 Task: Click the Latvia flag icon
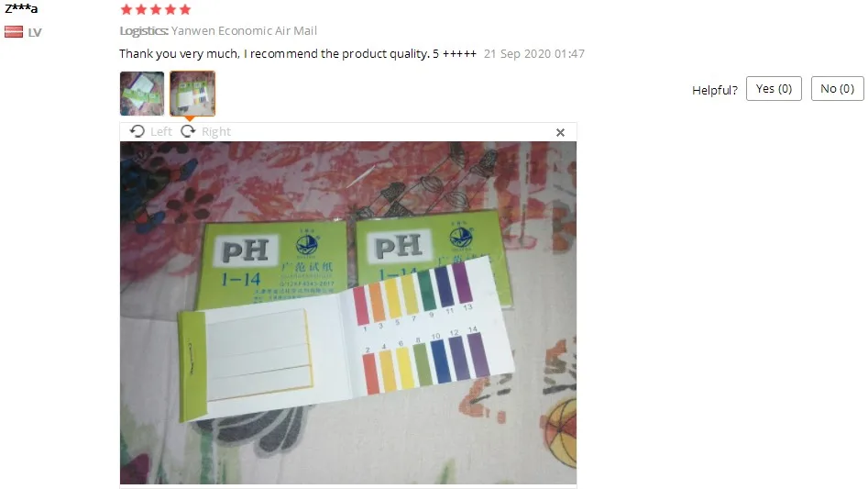pos(13,32)
